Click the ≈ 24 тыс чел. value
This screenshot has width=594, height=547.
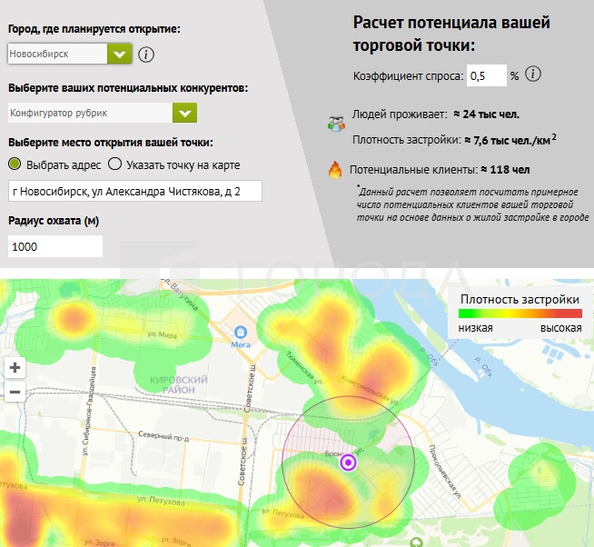[x=486, y=114]
